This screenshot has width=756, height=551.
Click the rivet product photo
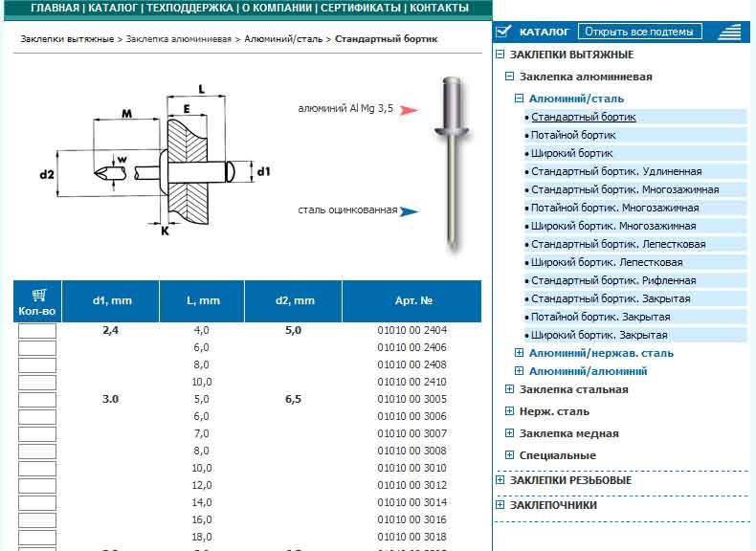point(453,163)
